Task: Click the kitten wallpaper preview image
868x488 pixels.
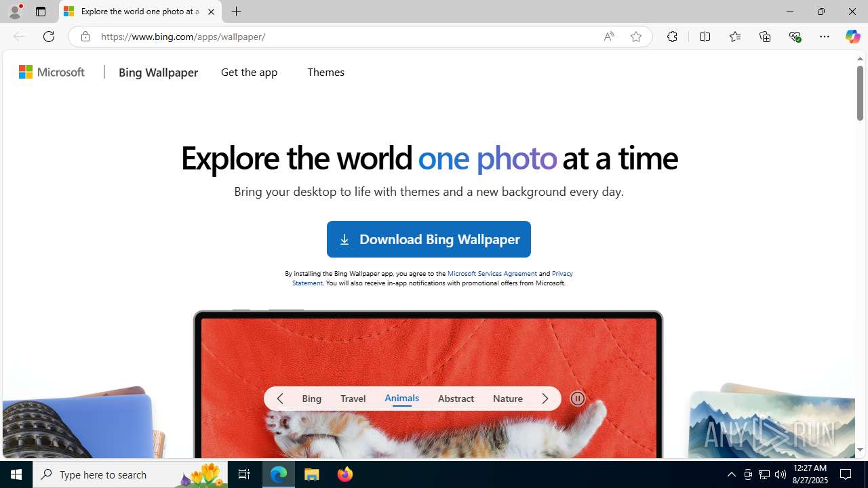Action: click(x=429, y=388)
